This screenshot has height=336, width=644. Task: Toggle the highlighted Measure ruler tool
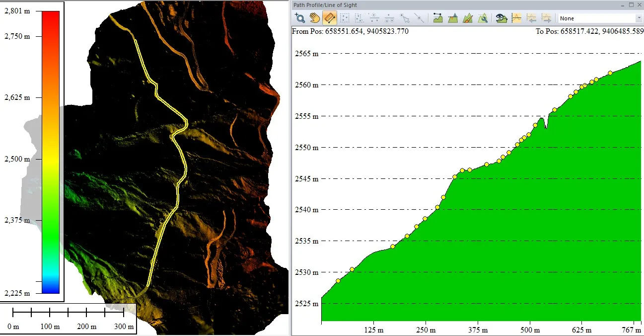(330, 18)
